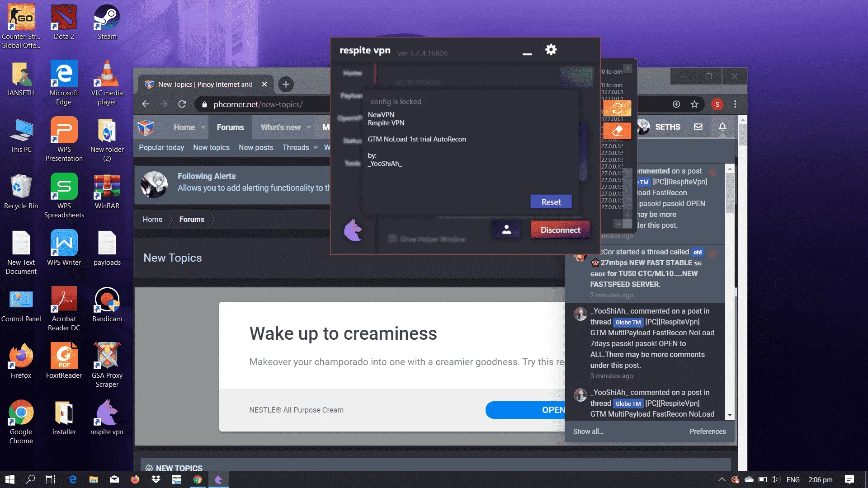Click the blue OPEN ad button

pos(526,410)
